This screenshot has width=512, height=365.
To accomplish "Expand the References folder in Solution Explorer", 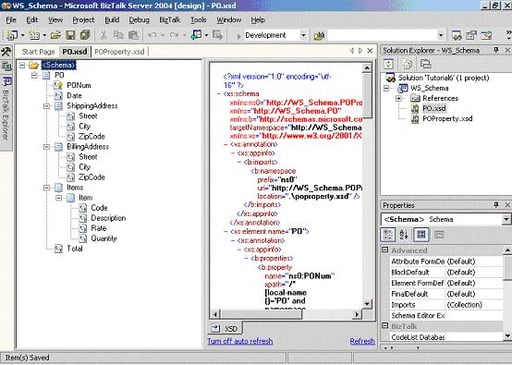I will (399, 98).
